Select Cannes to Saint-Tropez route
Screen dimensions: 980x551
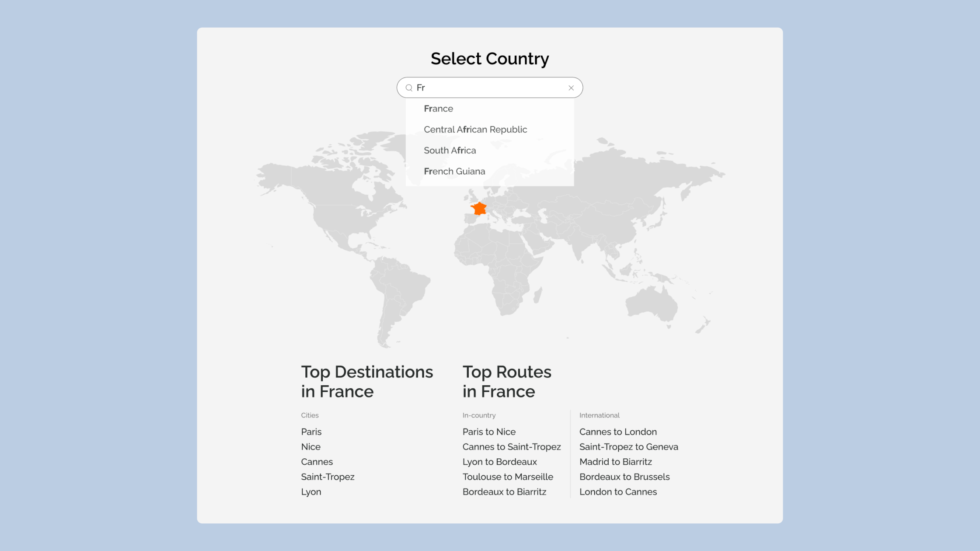tap(511, 447)
